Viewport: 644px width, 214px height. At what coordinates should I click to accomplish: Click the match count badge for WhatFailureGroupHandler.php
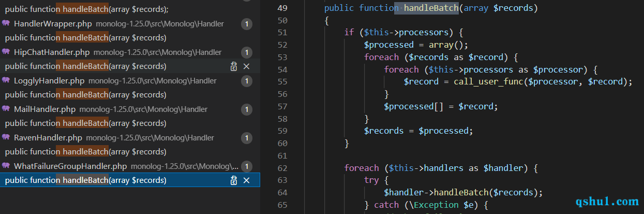(x=247, y=166)
